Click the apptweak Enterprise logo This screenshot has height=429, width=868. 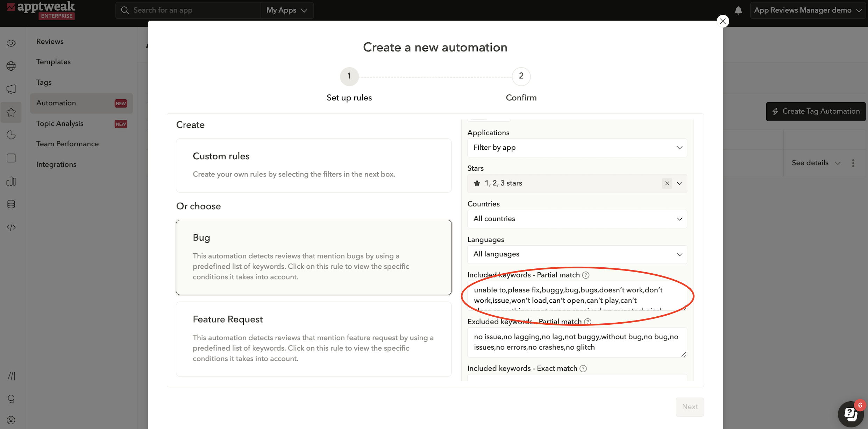[x=41, y=10]
